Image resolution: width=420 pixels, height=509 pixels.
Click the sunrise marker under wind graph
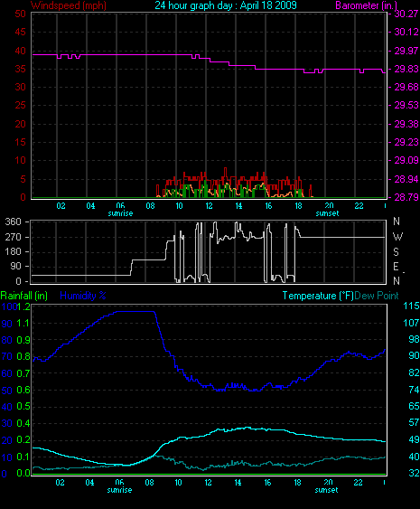[120, 213]
